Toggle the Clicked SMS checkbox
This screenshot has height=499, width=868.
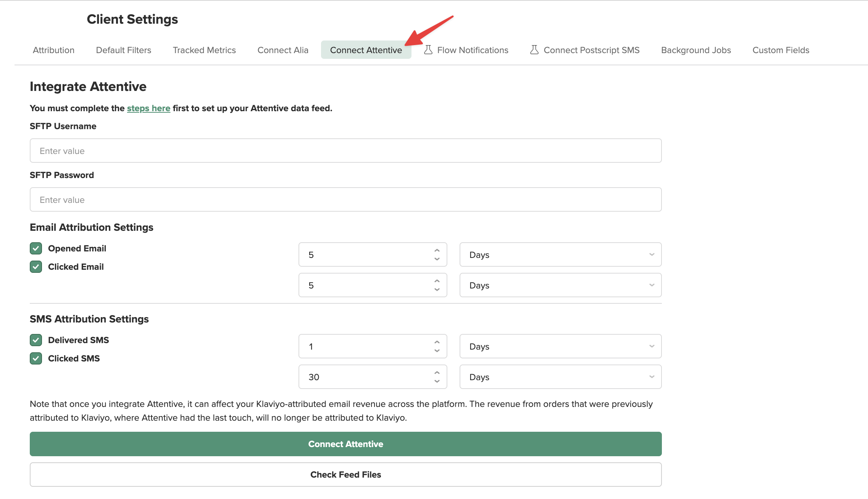pyautogui.click(x=36, y=358)
